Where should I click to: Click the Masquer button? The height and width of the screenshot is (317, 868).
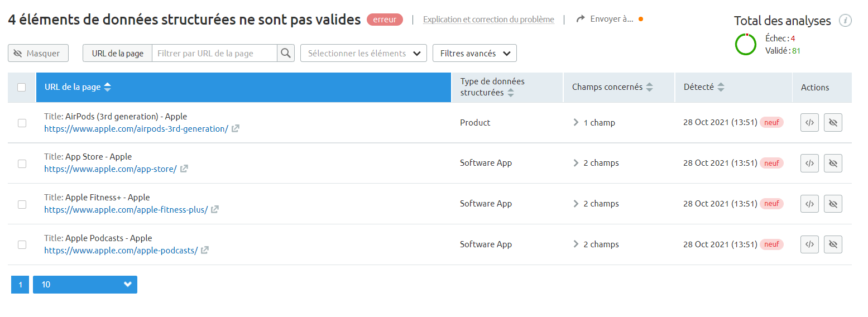38,53
